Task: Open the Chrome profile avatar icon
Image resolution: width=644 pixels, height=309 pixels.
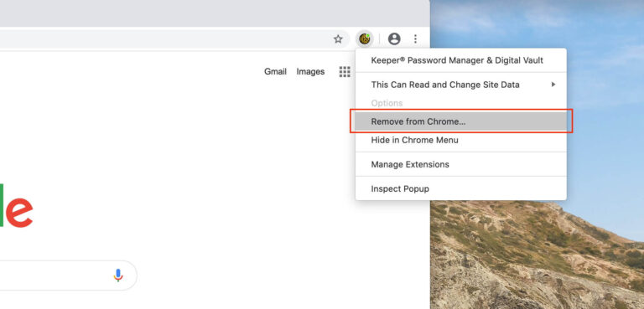Action: (x=394, y=39)
